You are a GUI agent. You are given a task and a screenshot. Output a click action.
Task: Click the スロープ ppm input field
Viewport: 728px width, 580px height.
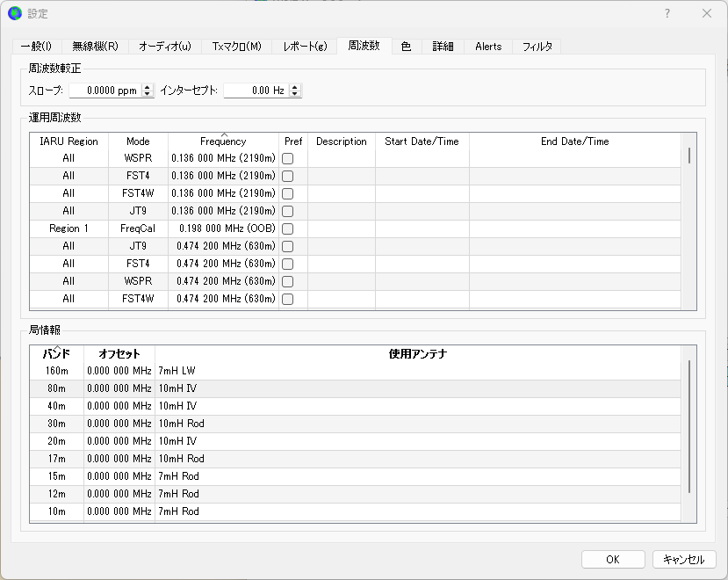[105, 91]
